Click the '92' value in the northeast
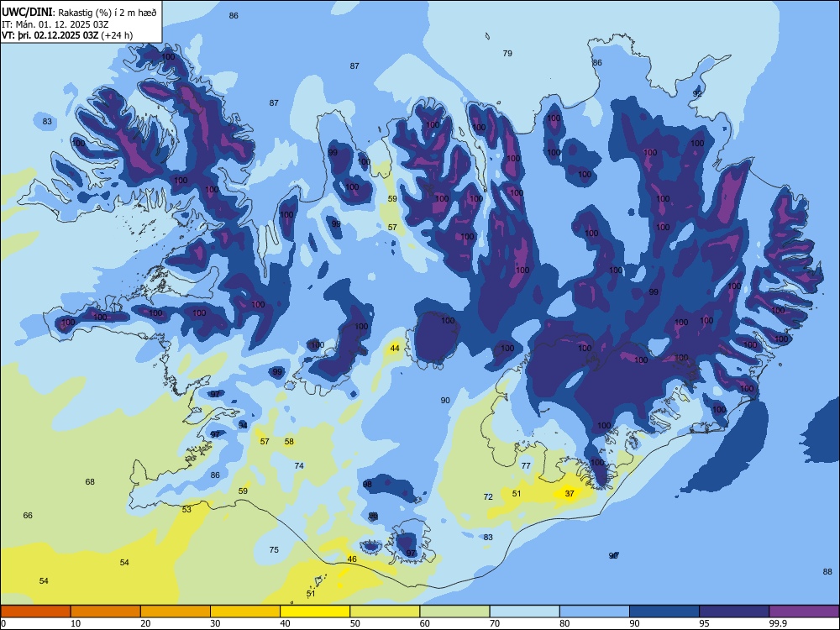Viewport: 840px width, 630px height. coord(697,93)
